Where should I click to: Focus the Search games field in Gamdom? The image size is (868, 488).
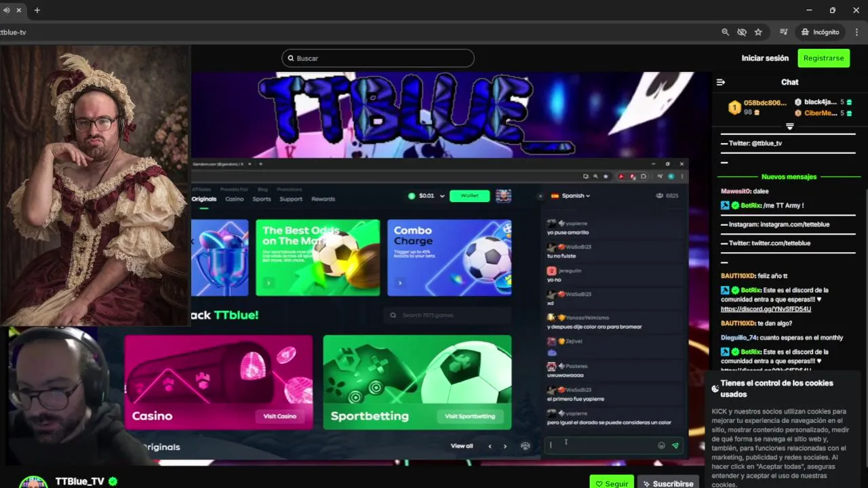pos(447,315)
